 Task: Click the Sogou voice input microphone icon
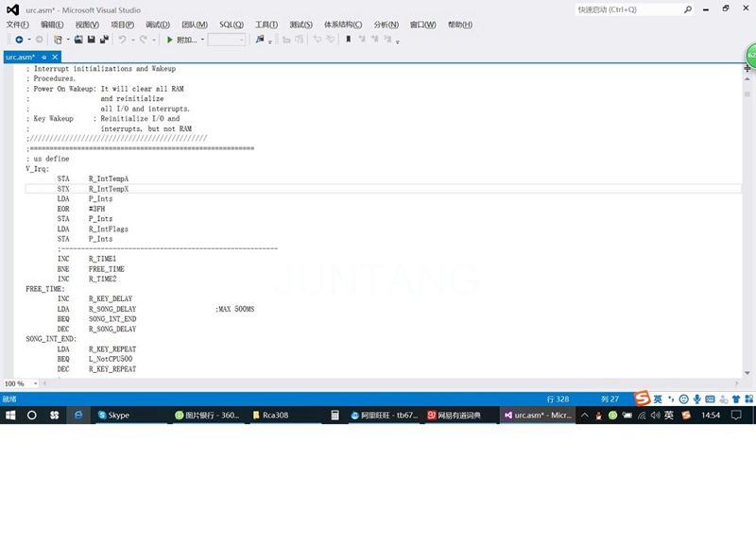(696, 399)
